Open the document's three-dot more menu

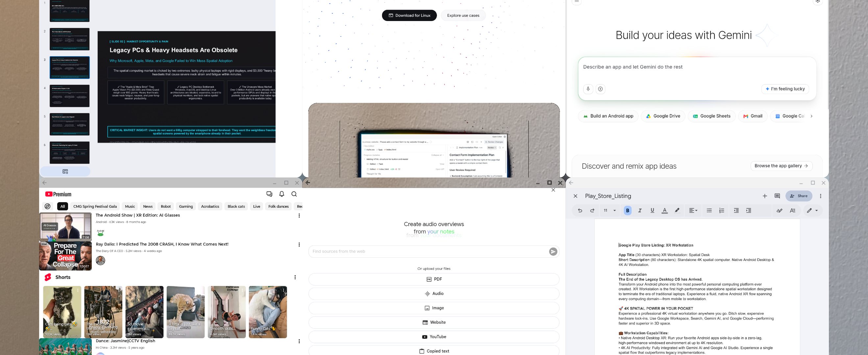pyautogui.click(x=821, y=196)
